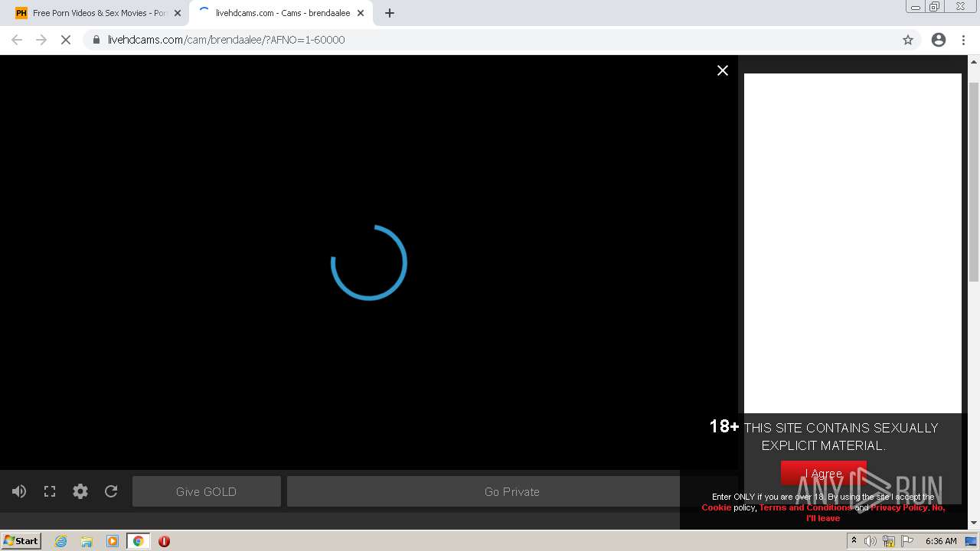The width and height of the screenshot is (980, 551).
Task: Open the taskbar clock showing 6:36 AM
Action: click(x=941, y=541)
